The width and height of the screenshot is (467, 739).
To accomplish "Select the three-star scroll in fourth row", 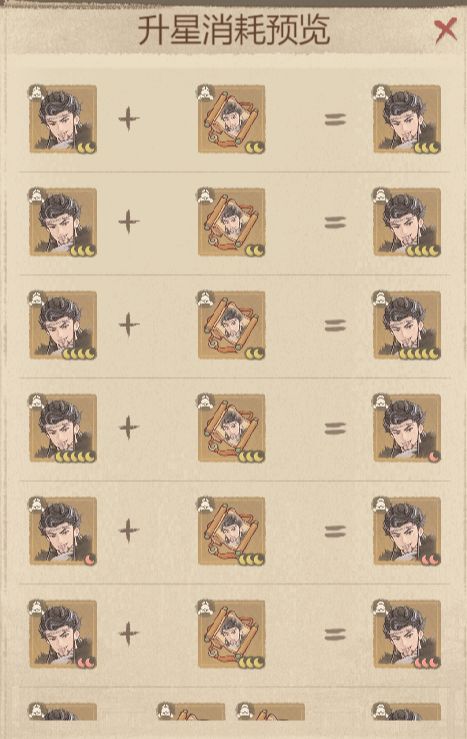I will point(231,428).
